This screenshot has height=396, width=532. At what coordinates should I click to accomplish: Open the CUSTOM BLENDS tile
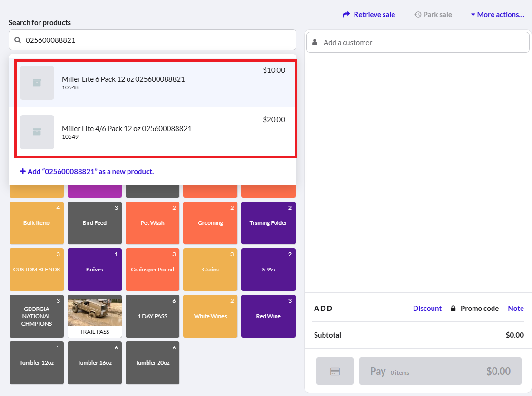tap(37, 270)
